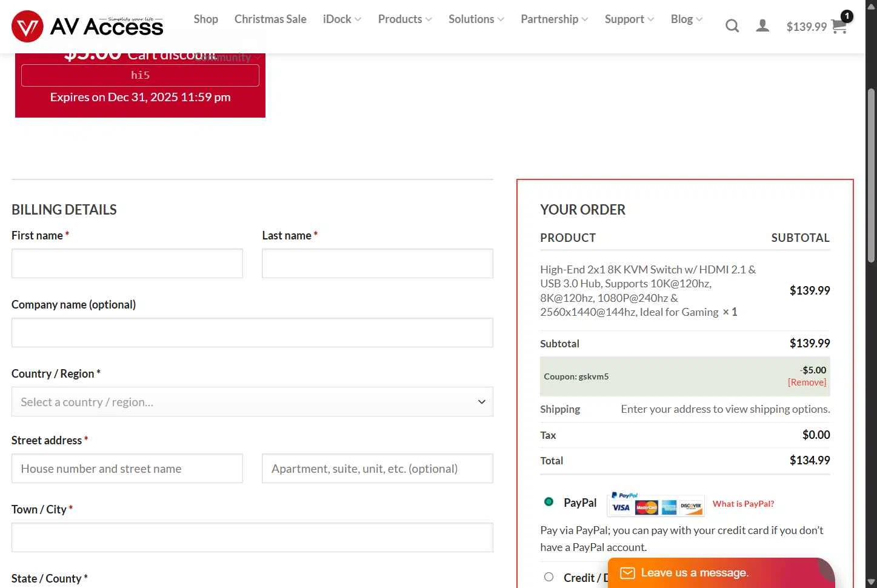Click the 8K KVM Switch product name
The height and width of the screenshot is (588, 877).
tap(648, 290)
